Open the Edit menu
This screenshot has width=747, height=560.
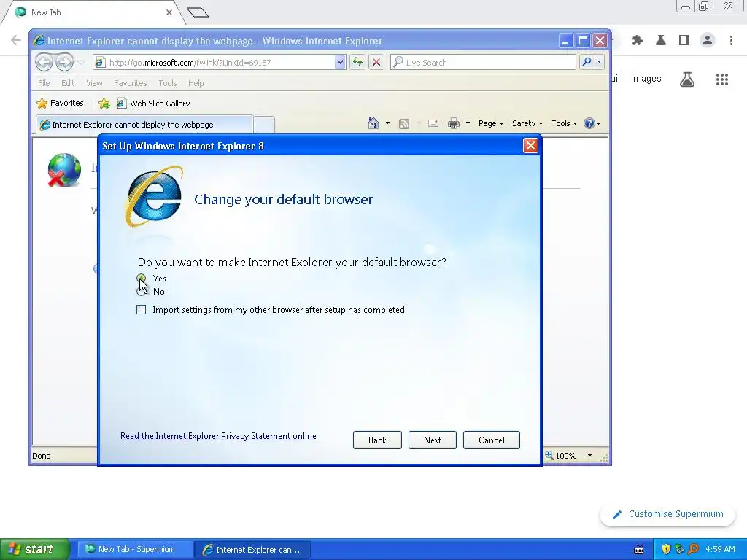click(x=68, y=83)
